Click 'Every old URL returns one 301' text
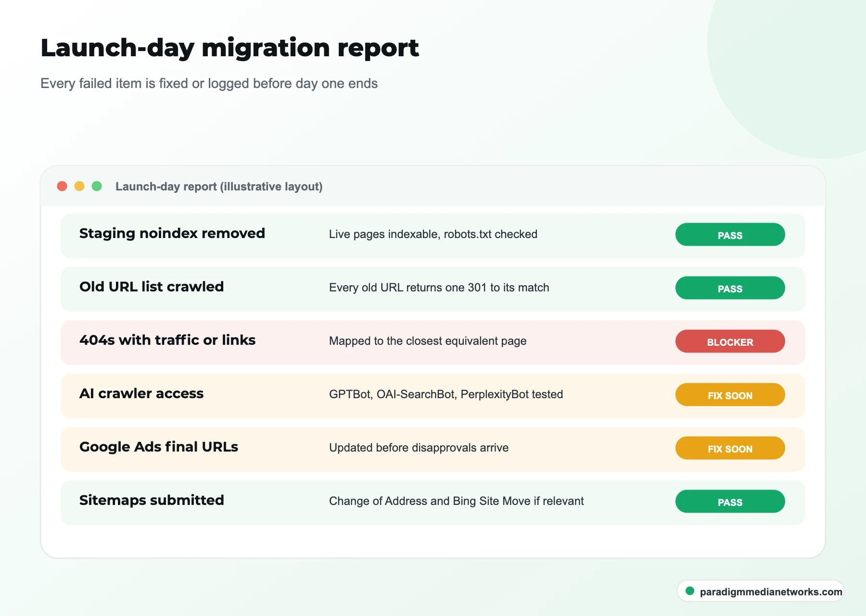 408,288
